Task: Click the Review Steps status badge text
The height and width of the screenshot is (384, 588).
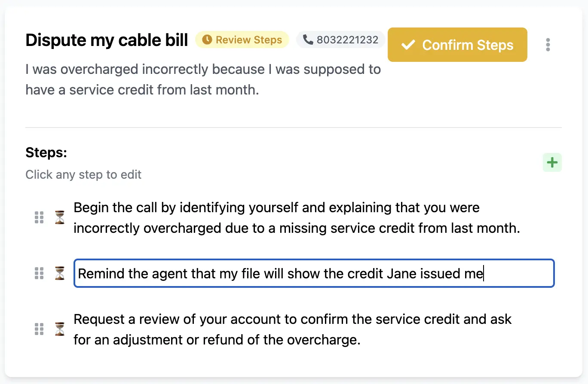Action: [249, 40]
